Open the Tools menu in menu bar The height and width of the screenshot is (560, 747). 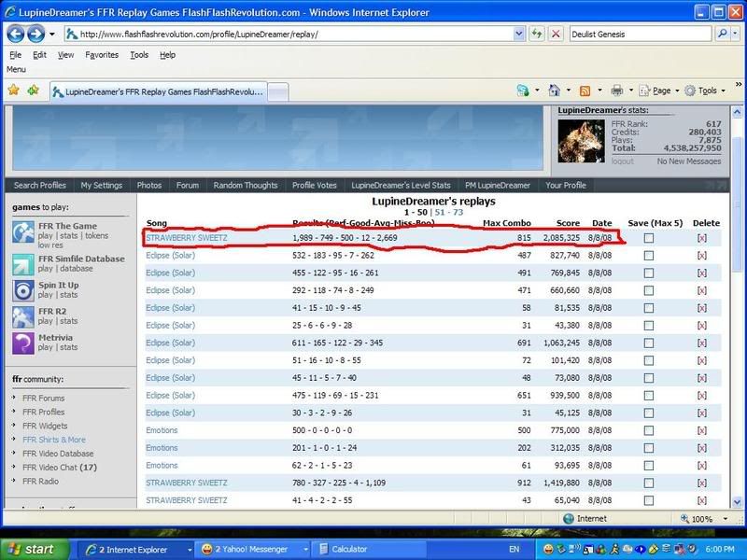(x=139, y=55)
